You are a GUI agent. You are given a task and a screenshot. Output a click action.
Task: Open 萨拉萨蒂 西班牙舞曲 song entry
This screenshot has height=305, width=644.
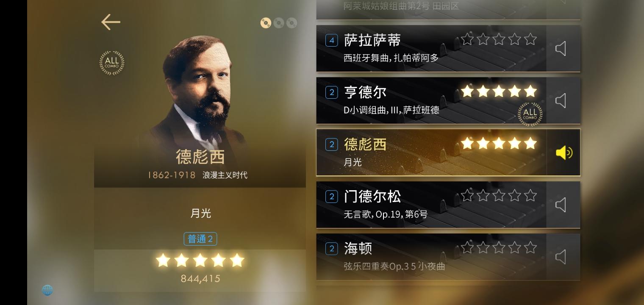pos(431,49)
